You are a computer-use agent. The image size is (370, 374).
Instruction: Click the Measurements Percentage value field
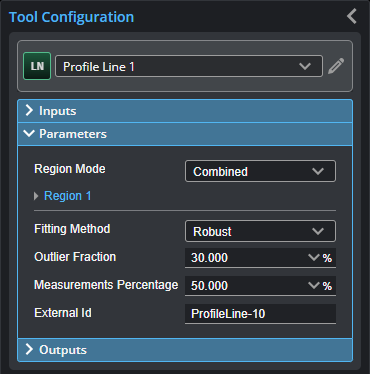[246, 286]
